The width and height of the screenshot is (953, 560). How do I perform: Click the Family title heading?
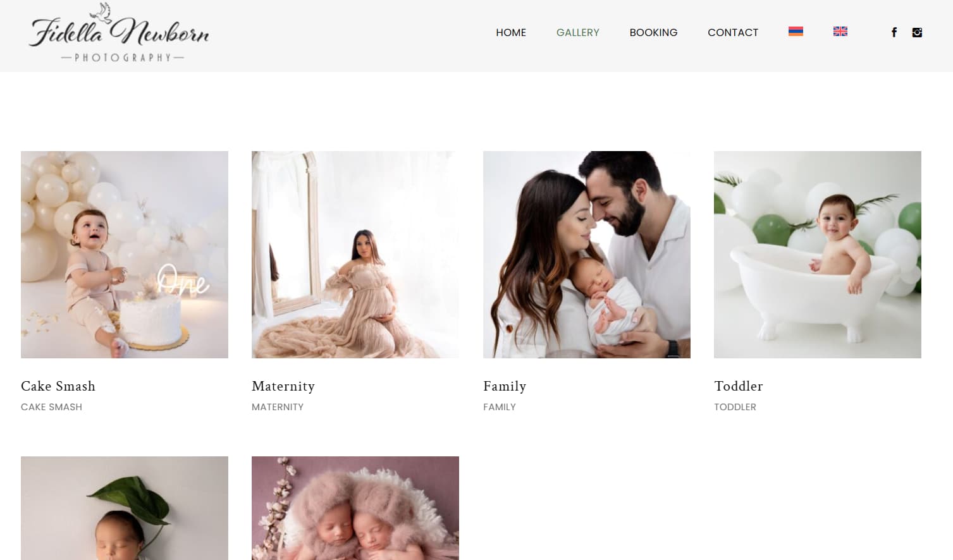504,386
